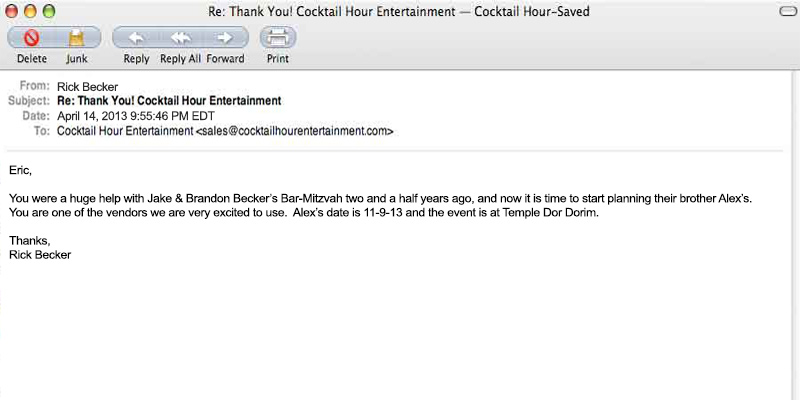This screenshot has width=800, height=400.
Task: Close the message window with red button
Action: point(12,11)
